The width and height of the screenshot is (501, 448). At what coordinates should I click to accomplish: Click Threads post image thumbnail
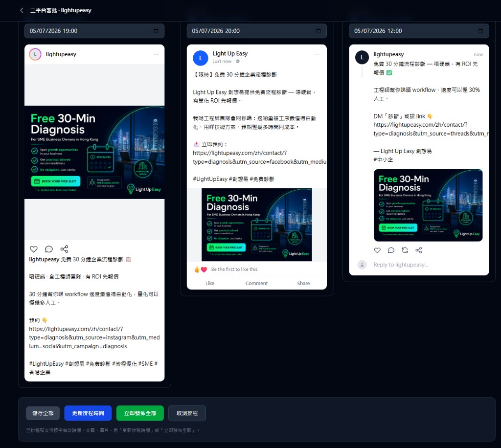click(x=428, y=205)
